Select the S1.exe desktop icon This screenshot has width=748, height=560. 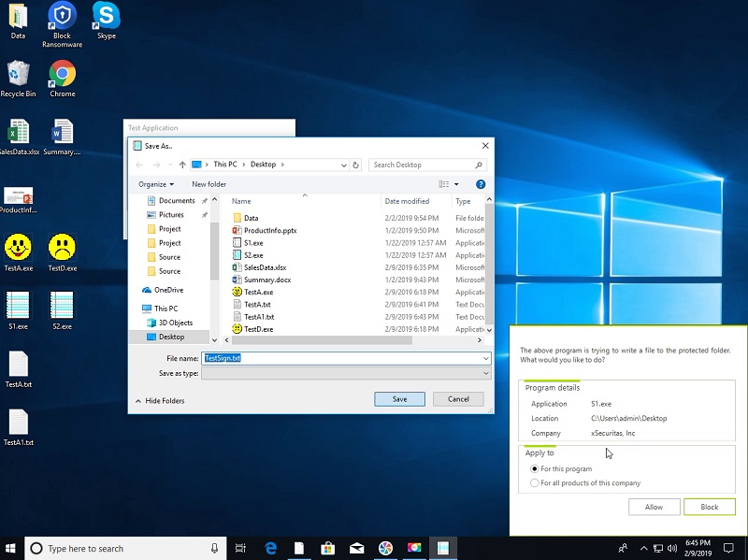[x=18, y=311]
